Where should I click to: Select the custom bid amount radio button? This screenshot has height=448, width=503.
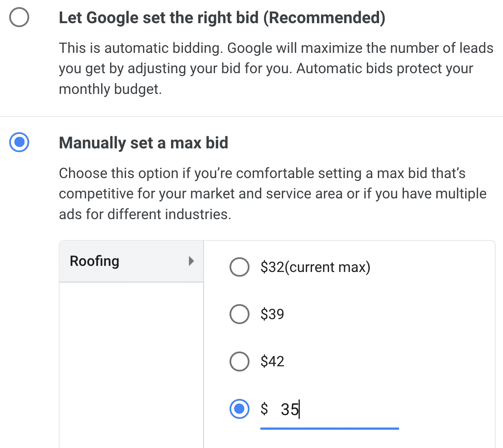pyautogui.click(x=239, y=409)
